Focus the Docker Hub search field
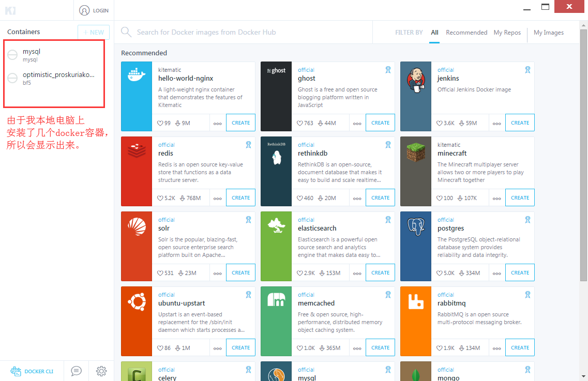Viewport: 588px width, 381px height. pos(248,32)
